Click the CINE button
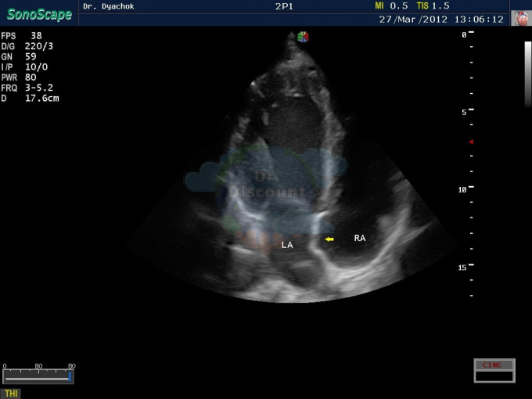Image resolution: width=532 pixels, height=399 pixels. (494, 365)
